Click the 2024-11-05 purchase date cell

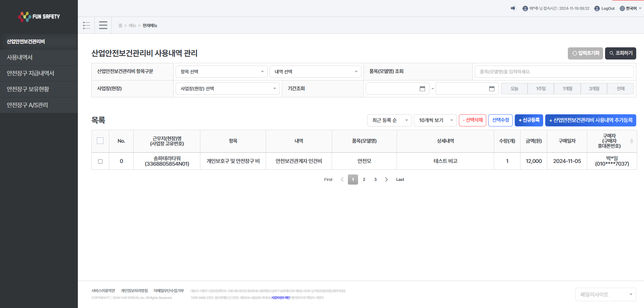click(567, 161)
